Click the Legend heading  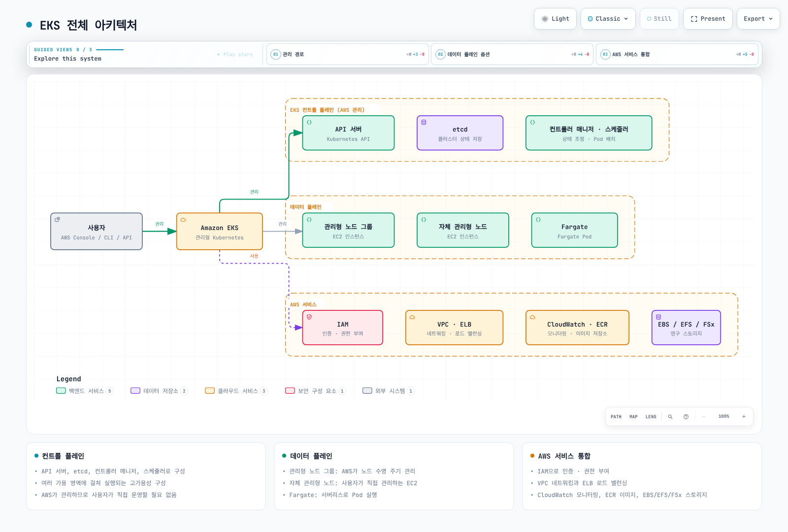(69, 379)
